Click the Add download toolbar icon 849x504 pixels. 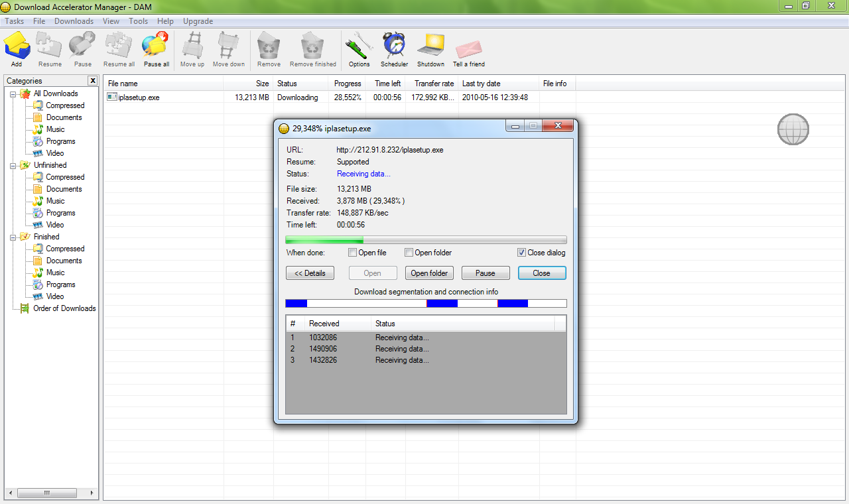pyautogui.click(x=17, y=46)
